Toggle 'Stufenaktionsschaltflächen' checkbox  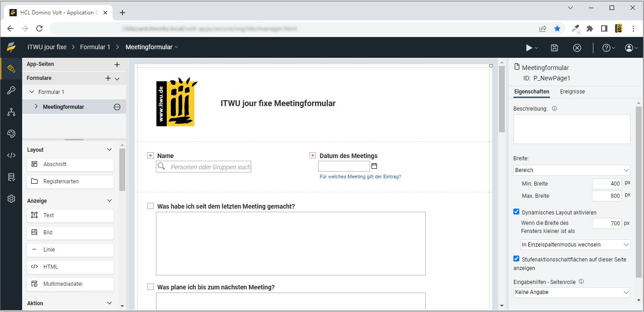(x=517, y=259)
